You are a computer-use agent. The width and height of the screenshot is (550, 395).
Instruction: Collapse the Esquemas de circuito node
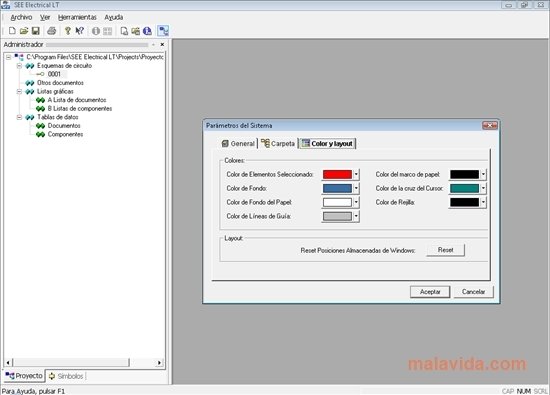[x=19, y=66]
